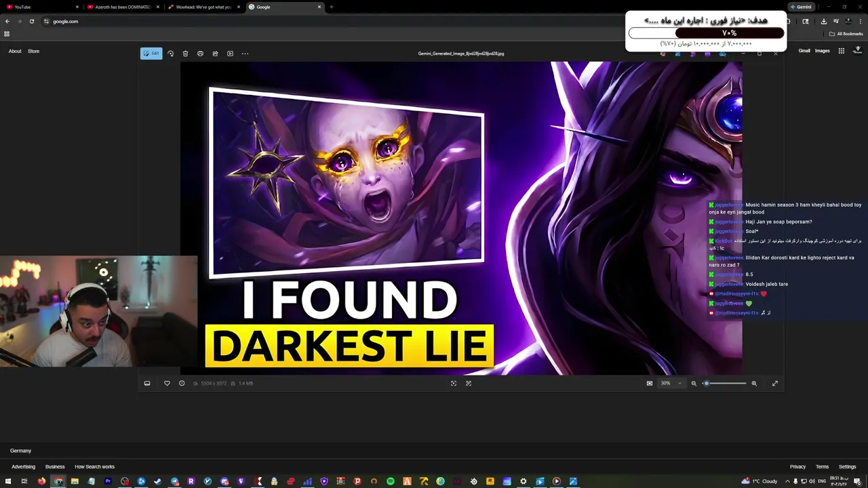
Task: Click the displayed thumbnail image
Action: click(x=461, y=218)
